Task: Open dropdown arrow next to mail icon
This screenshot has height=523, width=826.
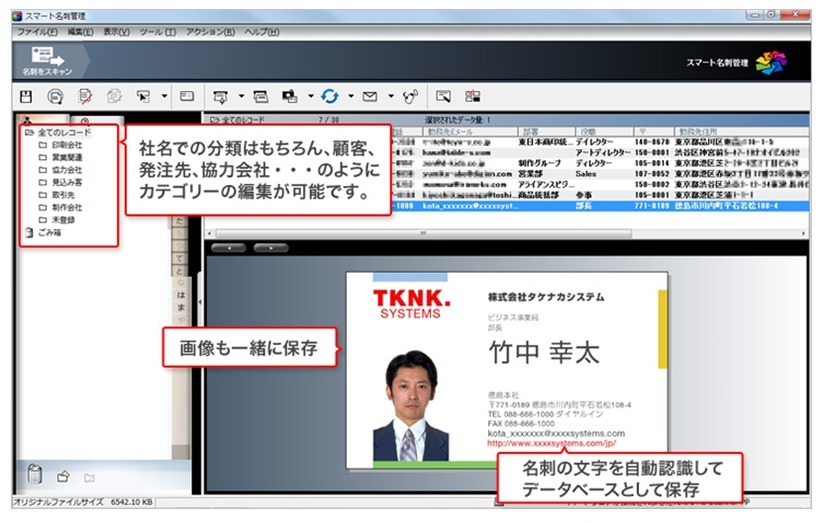Action: [x=391, y=96]
